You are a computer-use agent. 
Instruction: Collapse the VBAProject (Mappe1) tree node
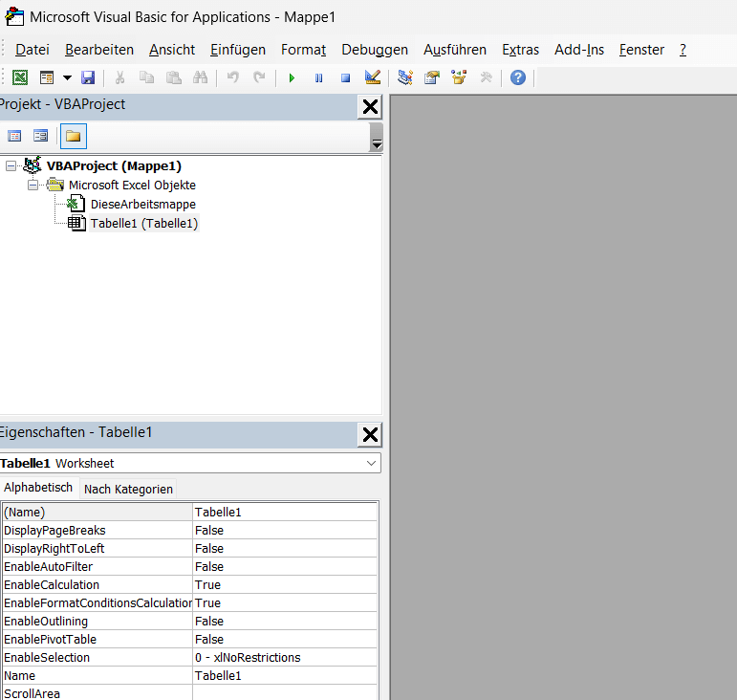tap(11, 166)
